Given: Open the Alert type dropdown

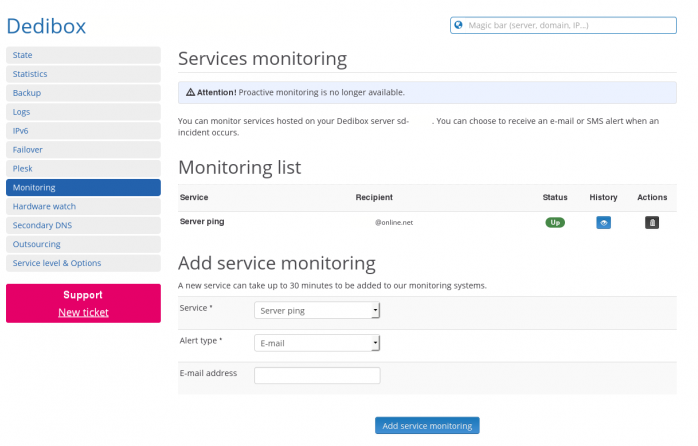Looking at the screenshot, I should point(317,343).
